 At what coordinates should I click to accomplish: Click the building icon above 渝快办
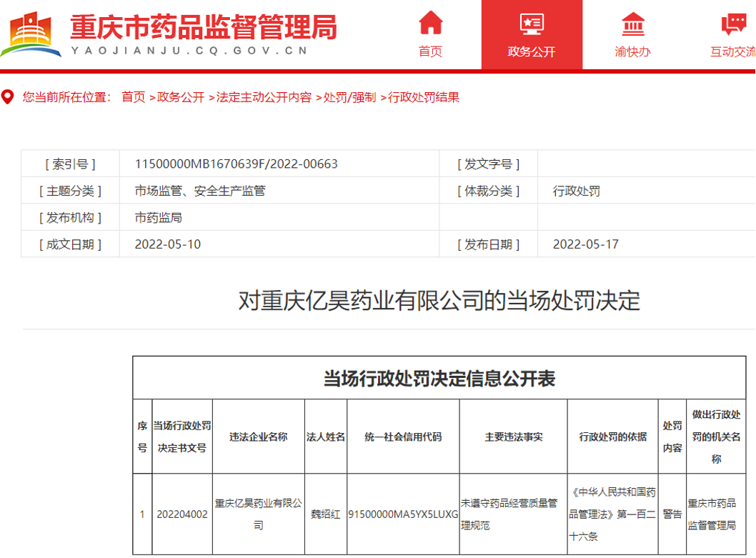pyautogui.click(x=633, y=24)
